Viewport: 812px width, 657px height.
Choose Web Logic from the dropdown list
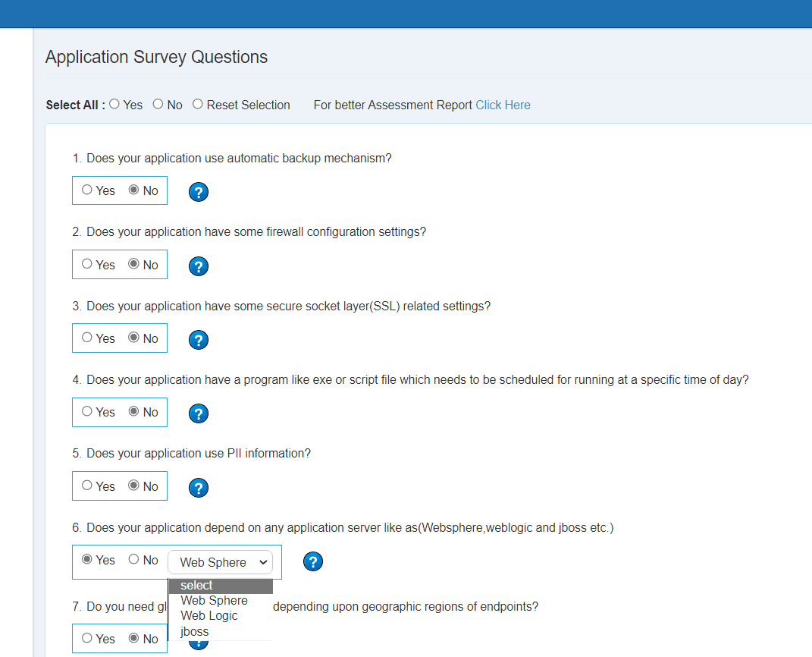click(x=221, y=616)
